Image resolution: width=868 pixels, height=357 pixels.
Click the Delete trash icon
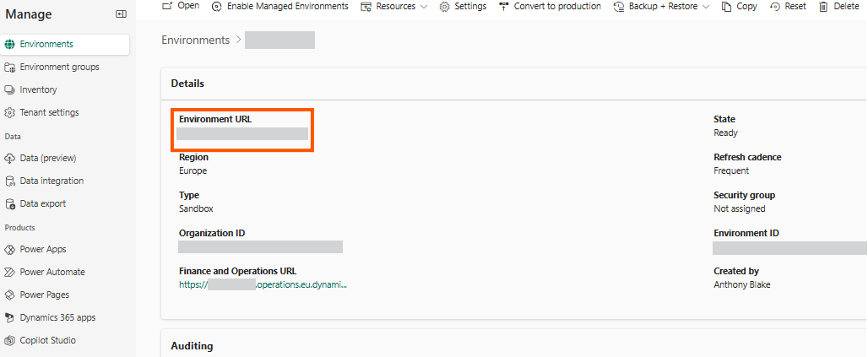pyautogui.click(x=824, y=7)
